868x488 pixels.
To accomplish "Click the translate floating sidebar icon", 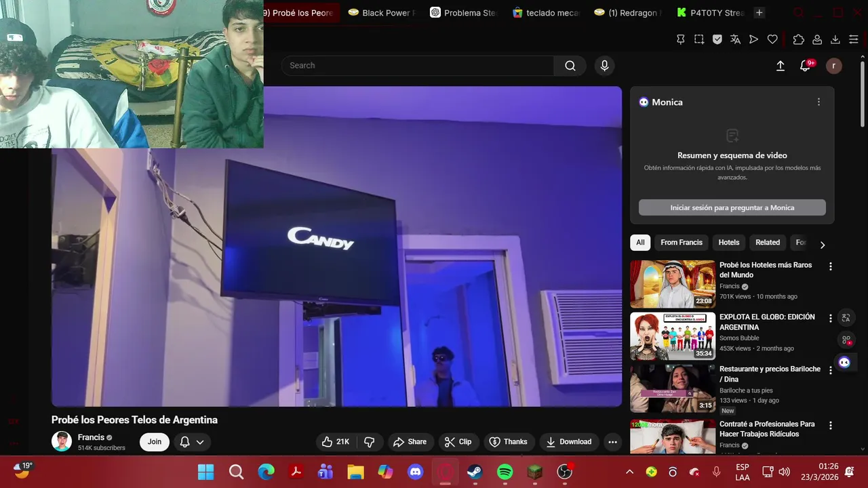I will click(x=846, y=318).
